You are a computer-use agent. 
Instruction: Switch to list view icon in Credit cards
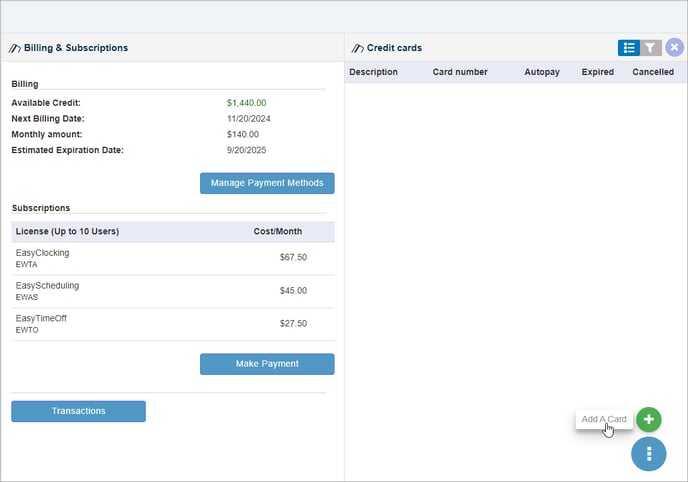pyautogui.click(x=629, y=47)
